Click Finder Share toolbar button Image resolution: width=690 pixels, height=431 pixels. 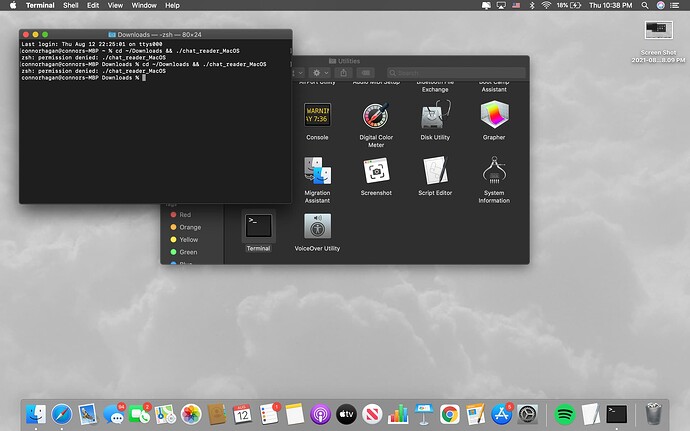tap(344, 73)
